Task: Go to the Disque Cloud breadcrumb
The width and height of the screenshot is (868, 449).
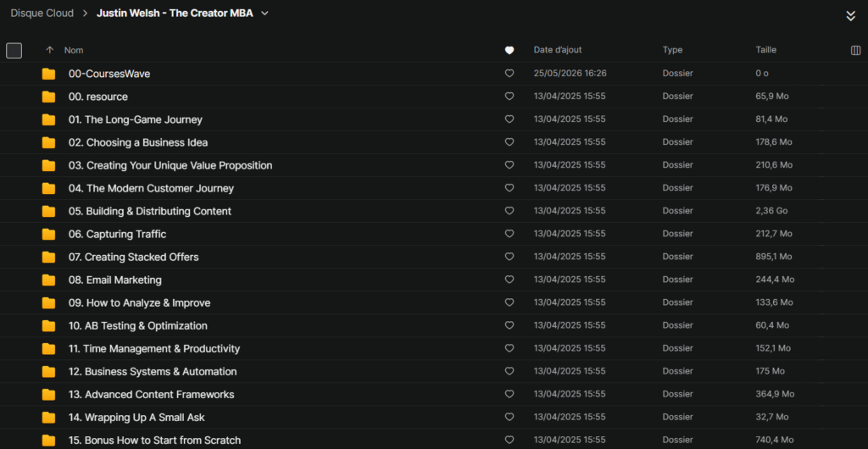Action: coord(42,14)
